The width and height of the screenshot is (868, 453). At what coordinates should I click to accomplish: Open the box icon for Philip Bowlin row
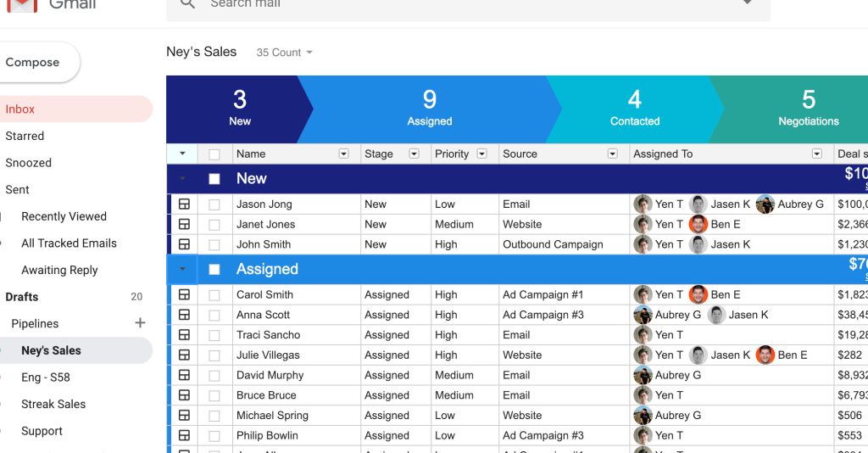coord(184,436)
